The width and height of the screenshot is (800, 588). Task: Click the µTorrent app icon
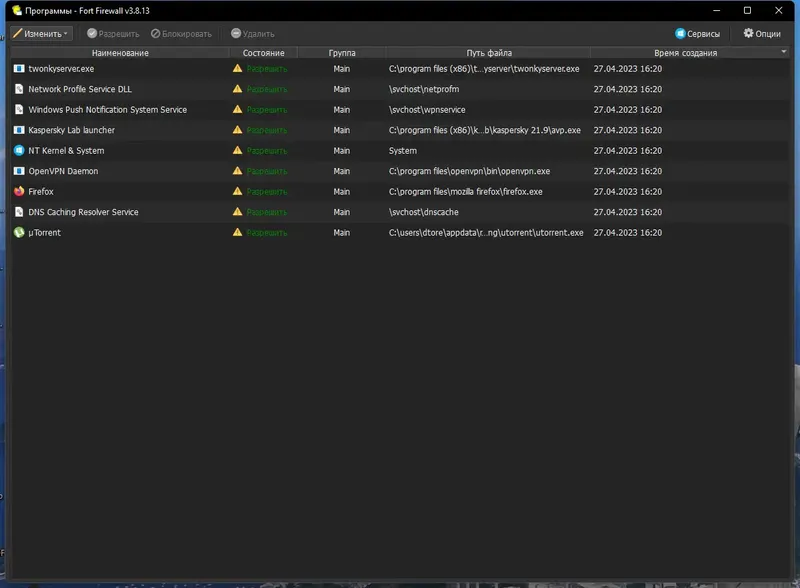point(19,232)
